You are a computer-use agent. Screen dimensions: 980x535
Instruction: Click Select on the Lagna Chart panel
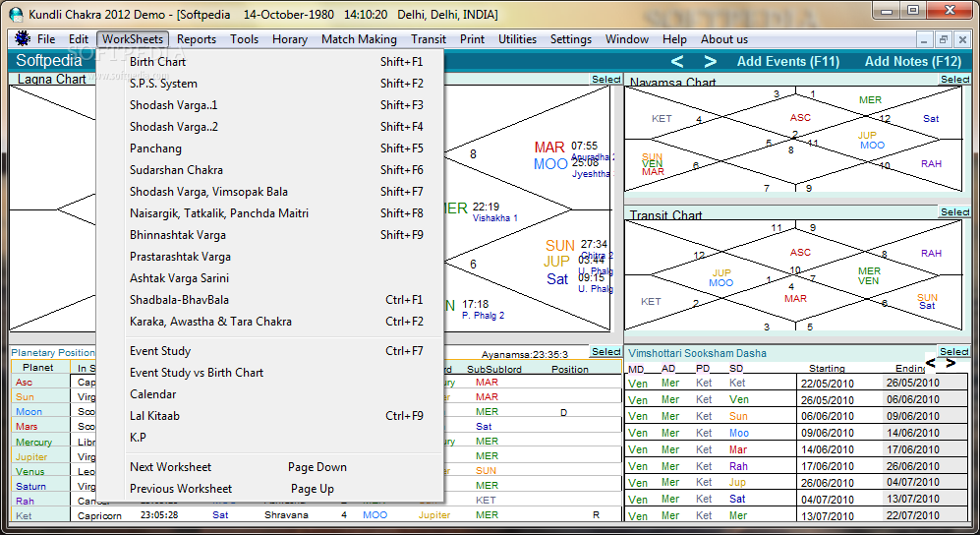pos(605,80)
